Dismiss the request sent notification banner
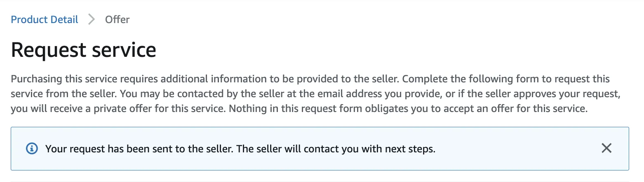644x182 pixels. coord(606,148)
